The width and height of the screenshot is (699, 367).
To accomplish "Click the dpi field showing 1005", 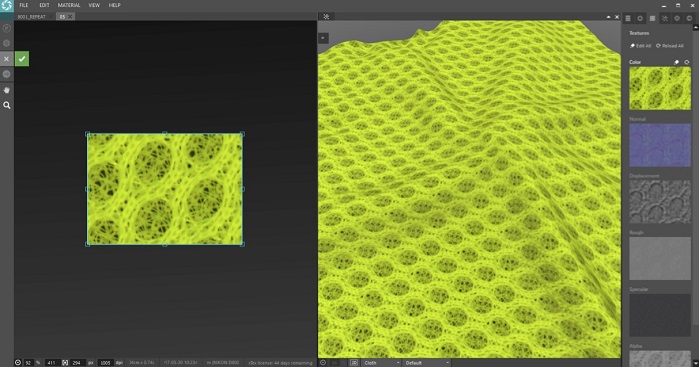I will (105, 363).
